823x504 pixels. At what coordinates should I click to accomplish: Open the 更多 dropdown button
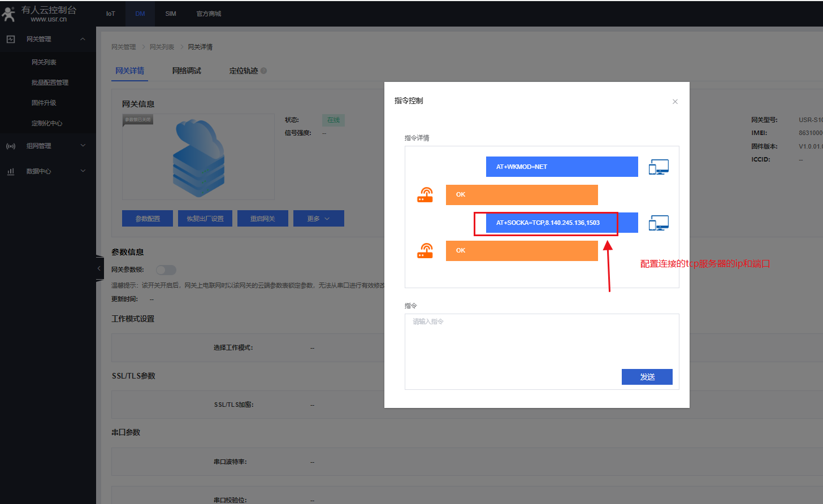pyautogui.click(x=318, y=219)
